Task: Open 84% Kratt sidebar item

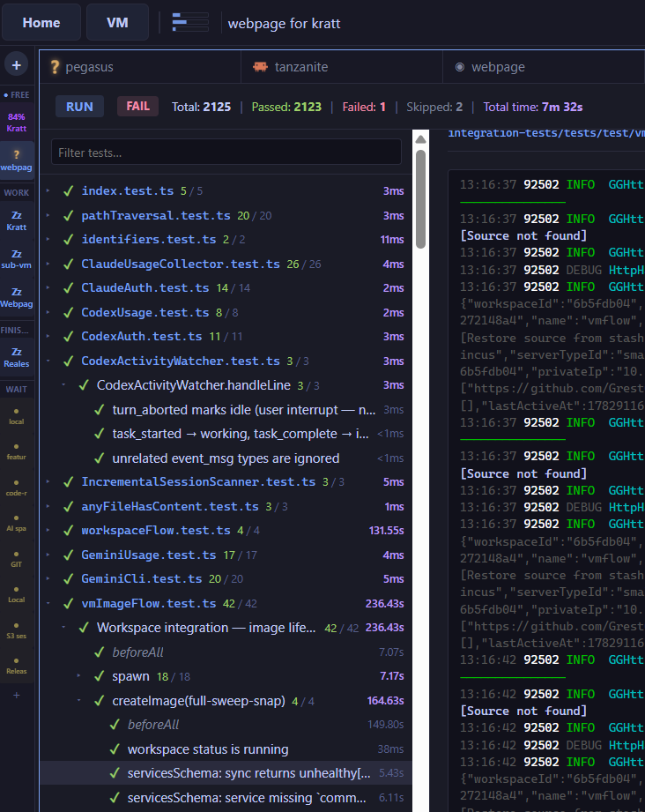Action: click(x=17, y=123)
